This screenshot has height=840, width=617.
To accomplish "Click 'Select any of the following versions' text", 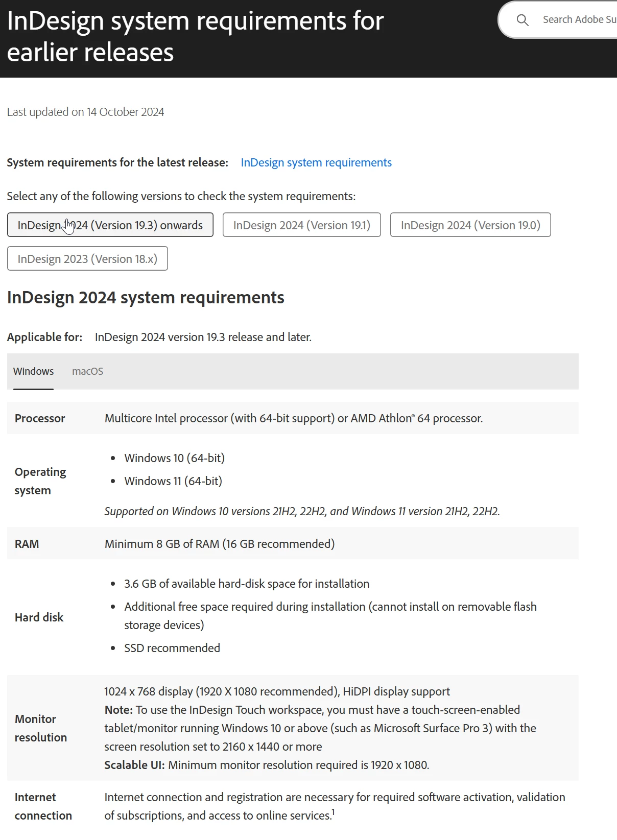I will [181, 196].
